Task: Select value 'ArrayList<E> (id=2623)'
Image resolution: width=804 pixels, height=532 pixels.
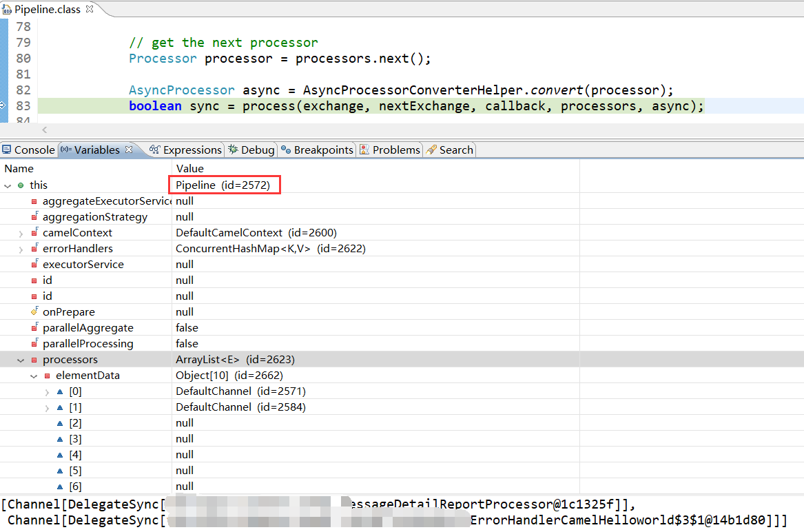Action: pos(236,360)
